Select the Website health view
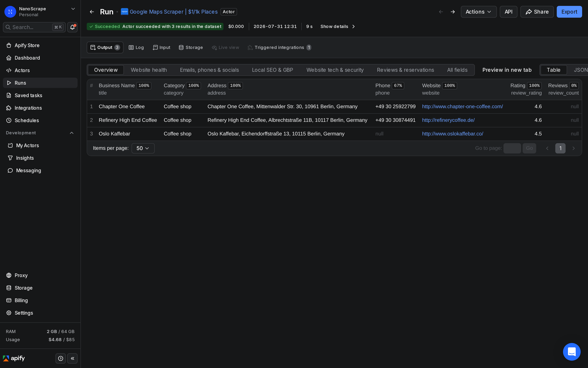Screen dimensions: 588x368 149,70
